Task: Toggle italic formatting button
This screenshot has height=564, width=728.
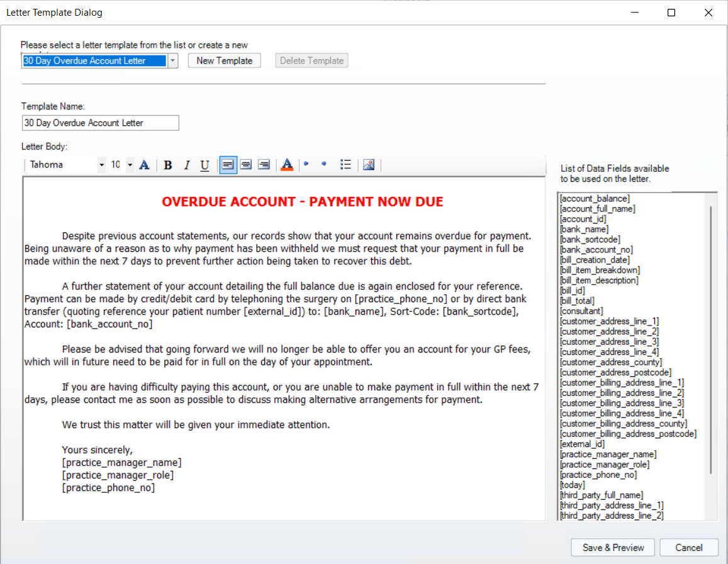Action: (186, 165)
